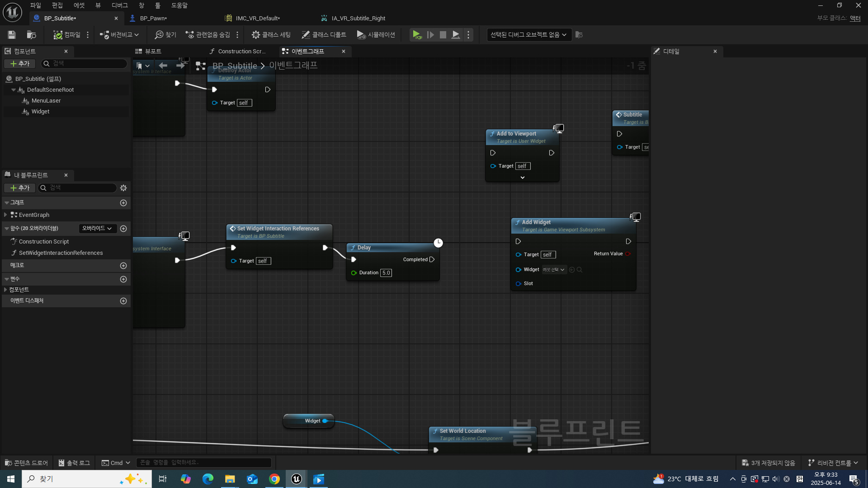Viewport: 868px width, 488px height.
Task: Open the Cmd console type dropdown
Action: tap(116, 463)
